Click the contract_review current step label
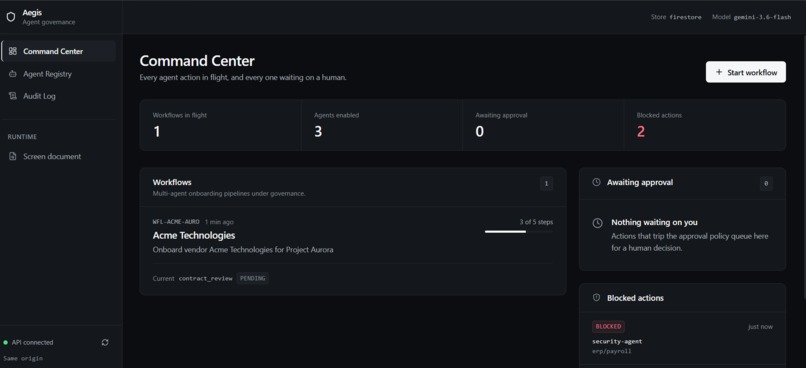 tap(205, 279)
